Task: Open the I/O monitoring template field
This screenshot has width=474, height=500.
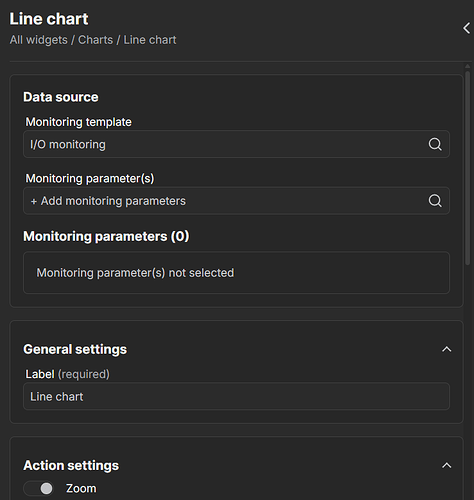Action: pos(236,144)
